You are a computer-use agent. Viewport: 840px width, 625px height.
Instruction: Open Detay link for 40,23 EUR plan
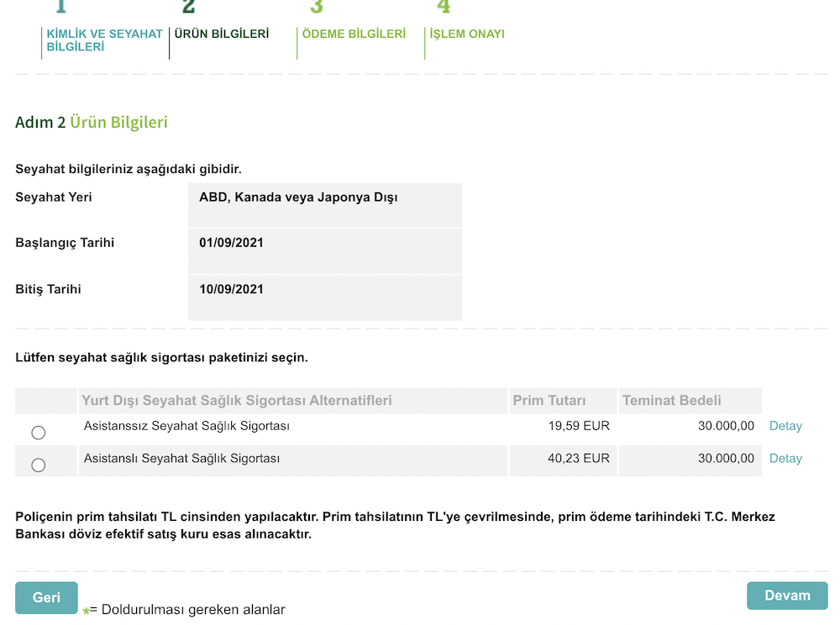(x=785, y=459)
